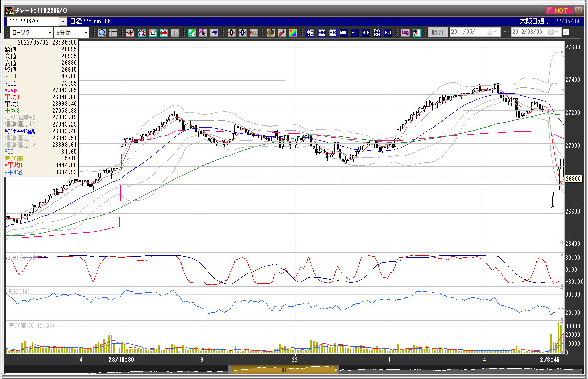Click the HOT button in title bar
The height and width of the screenshot is (379, 588).
pyautogui.click(x=560, y=11)
